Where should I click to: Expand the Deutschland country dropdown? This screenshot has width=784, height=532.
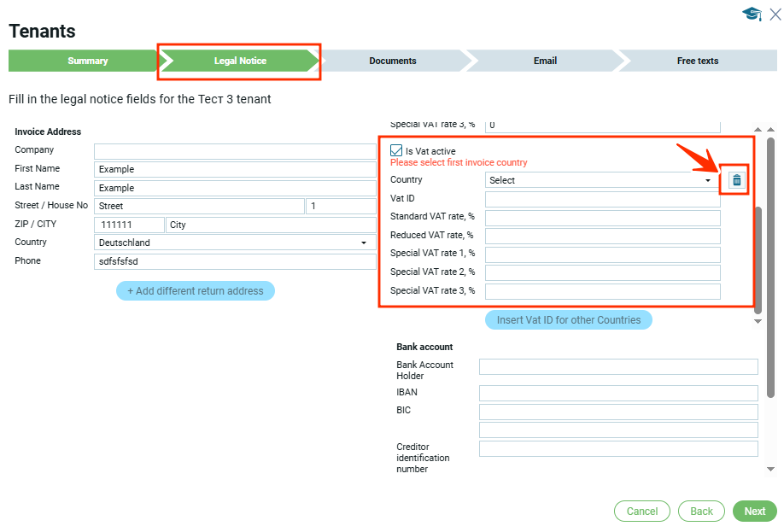pos(235,243)
